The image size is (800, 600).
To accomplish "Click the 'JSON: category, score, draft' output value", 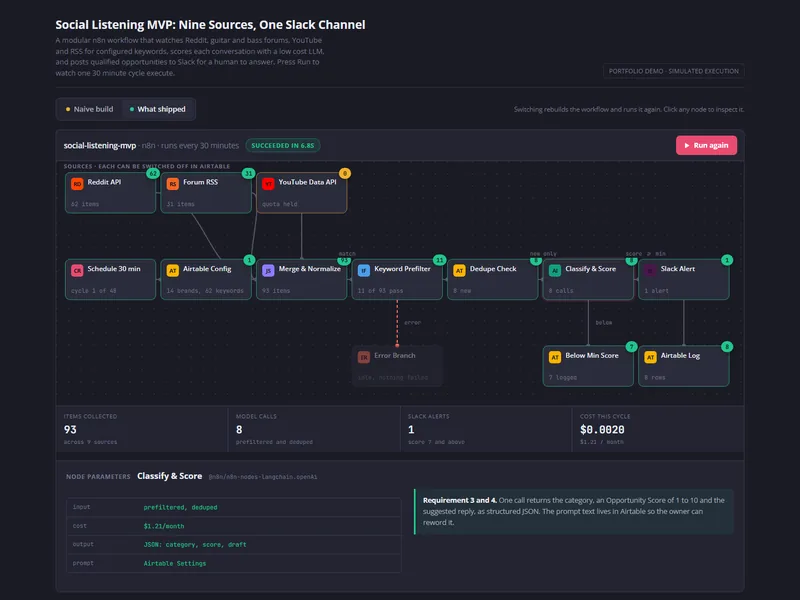I will coord(195,545).
